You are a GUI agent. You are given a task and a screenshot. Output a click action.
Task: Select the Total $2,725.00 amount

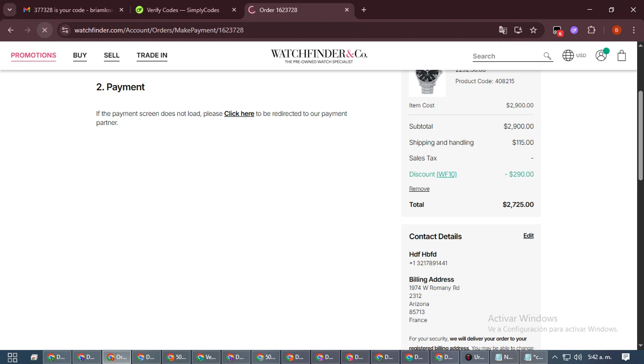pos(518,205)
